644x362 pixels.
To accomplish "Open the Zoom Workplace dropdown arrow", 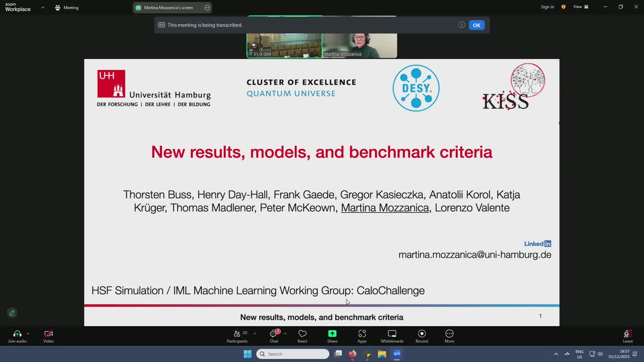I will (43, 8).
